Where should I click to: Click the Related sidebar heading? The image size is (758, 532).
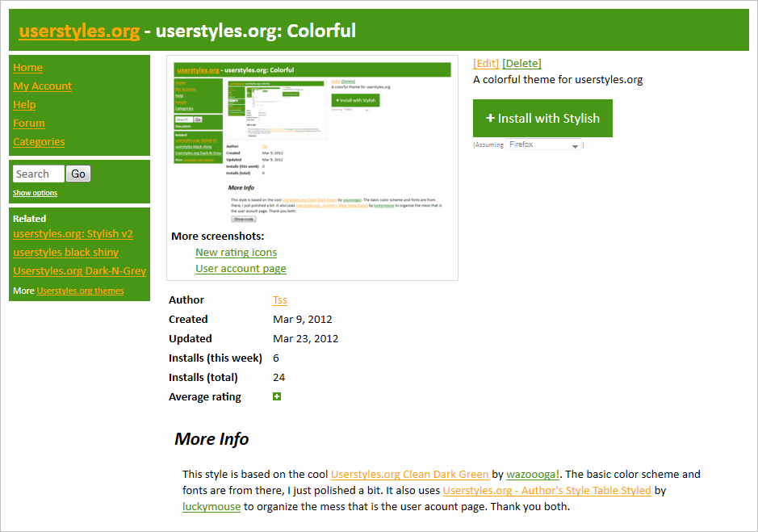(x=30, y=219)
